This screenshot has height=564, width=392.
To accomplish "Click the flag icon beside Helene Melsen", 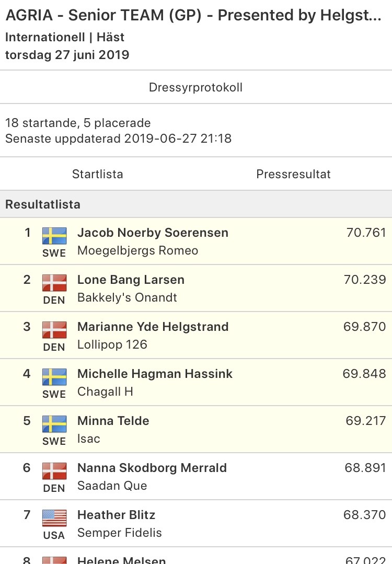I will (x=54, y=560).
